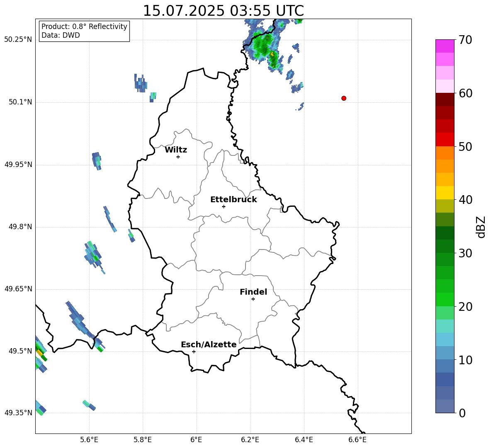Click the latitude label 49.95°N
Screen dimensions: 491x448
click(x=18, y=164)
